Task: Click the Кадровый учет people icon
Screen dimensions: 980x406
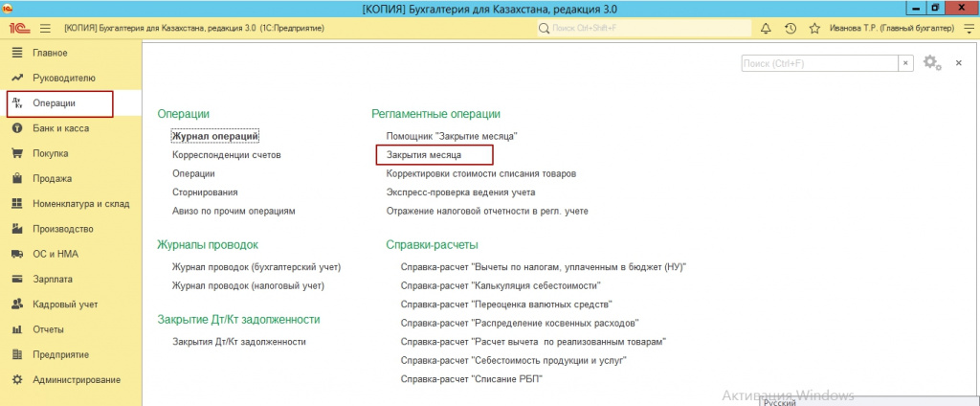Action: coord(17,304)
